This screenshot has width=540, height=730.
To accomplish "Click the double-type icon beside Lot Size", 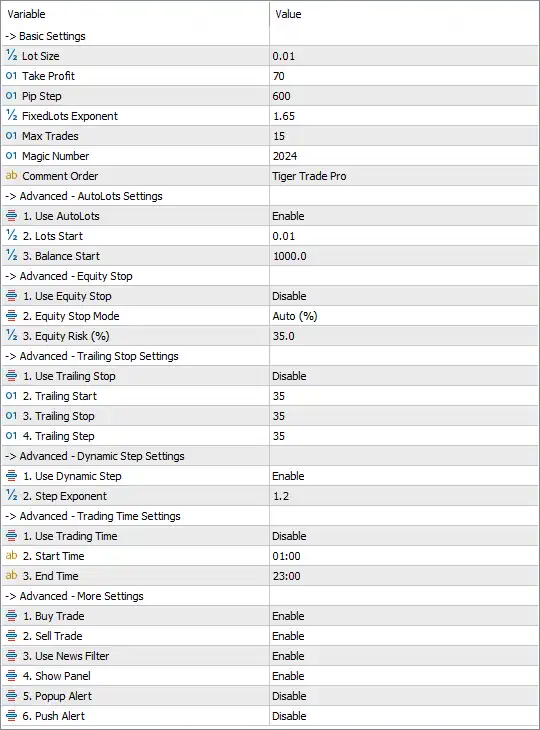I will point(12,56).
